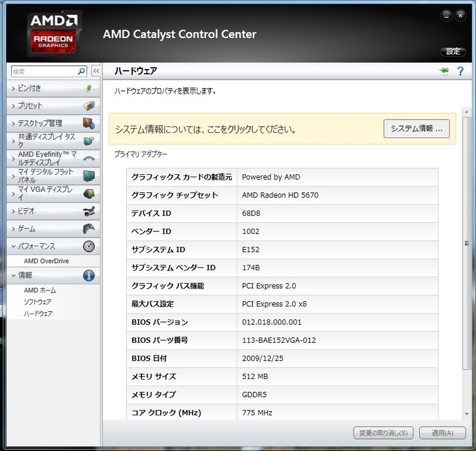Click the プライマリ アダプター heading
The height and width of the screenshot is (451, 476).
[x=141, y=154]
